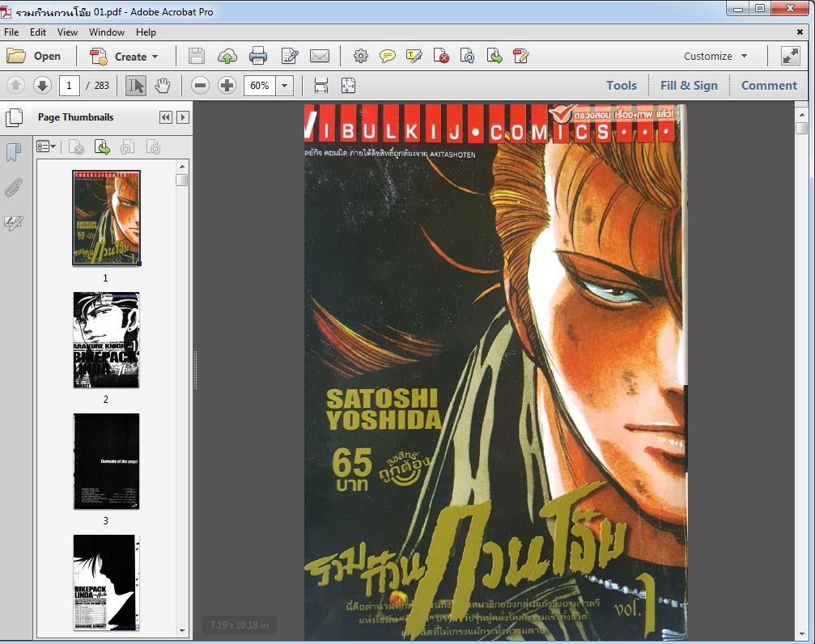Go to previous page arrow
The height and width of the screenshot is (644, 815).
pos(15,85)
